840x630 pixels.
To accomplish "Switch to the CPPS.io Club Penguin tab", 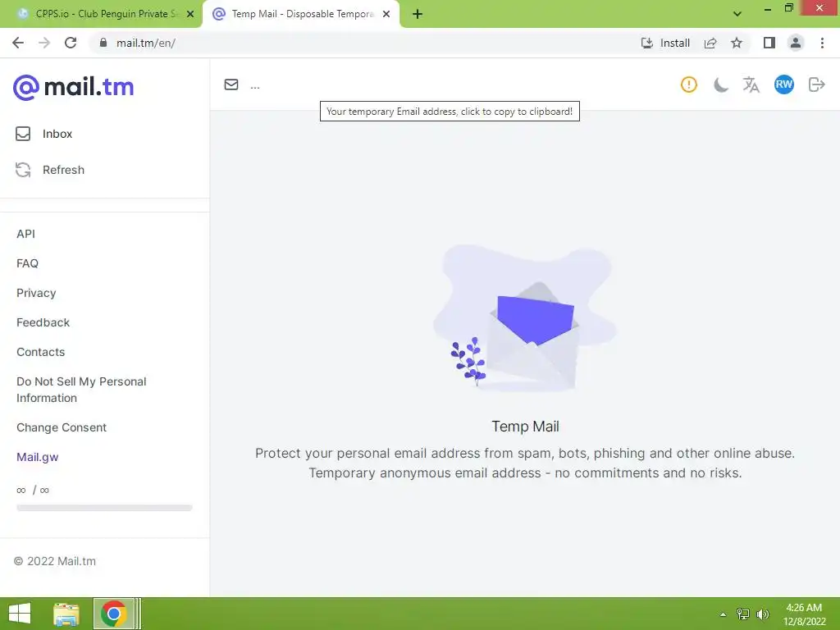I will coord(102,14).
